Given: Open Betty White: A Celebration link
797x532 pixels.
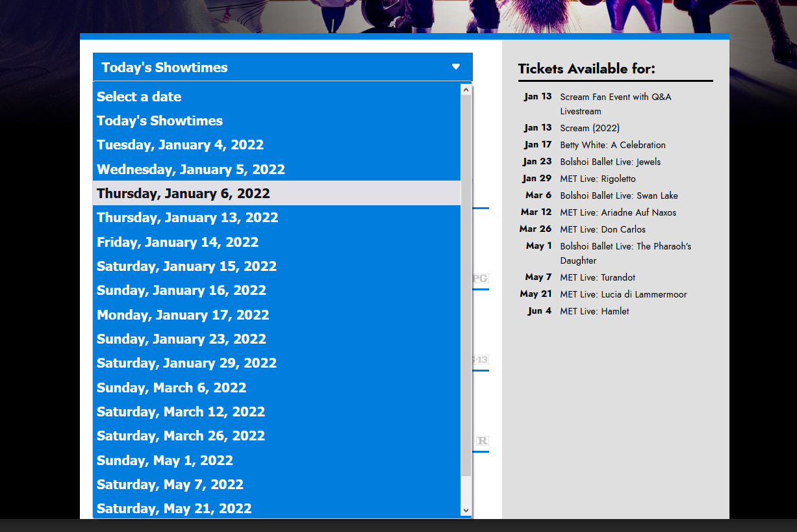Looking at the screenshot, I should click(x=613, y=145).
